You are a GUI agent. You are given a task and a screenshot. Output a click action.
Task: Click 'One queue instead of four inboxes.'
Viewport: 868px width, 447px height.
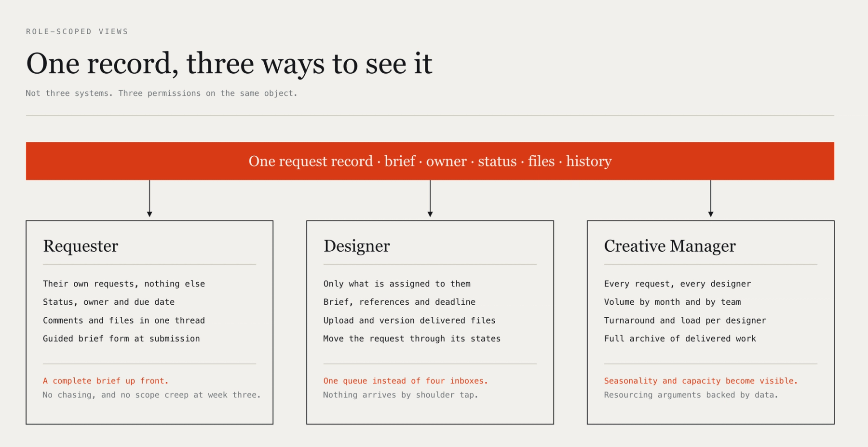pos(406,381)
